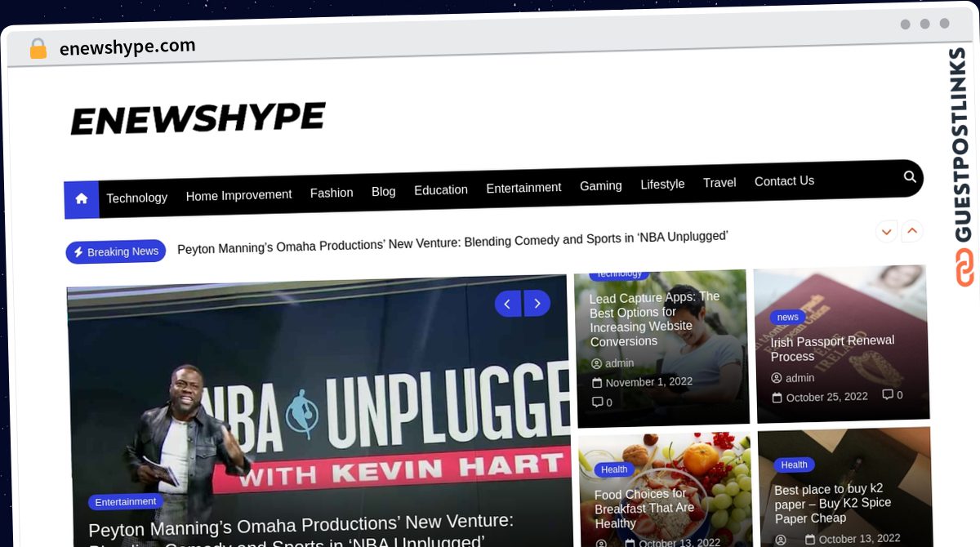Click the ticker up arrow button
Screen dimensions: 980x547
click(912, 231)
